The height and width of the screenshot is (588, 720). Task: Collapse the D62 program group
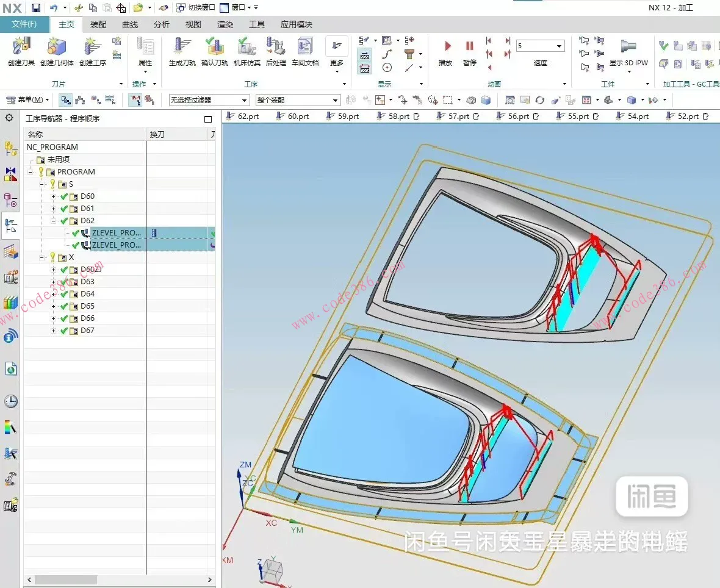pos(54,221)
